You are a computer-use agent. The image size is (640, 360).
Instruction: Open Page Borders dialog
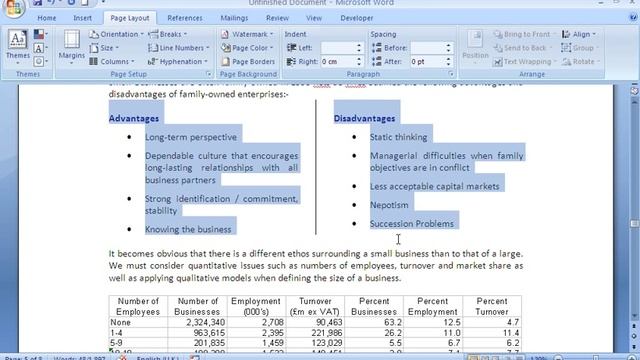[x=248, y=62]
